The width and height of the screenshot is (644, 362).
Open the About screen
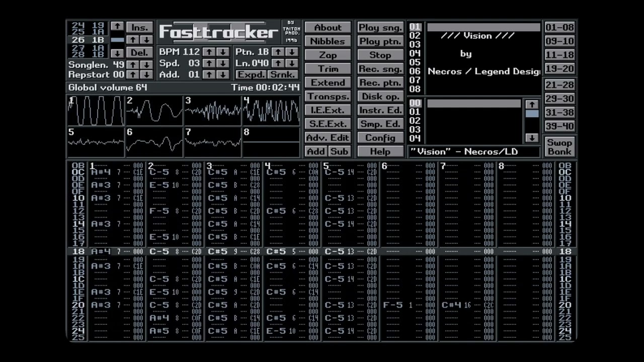[328, 28]
